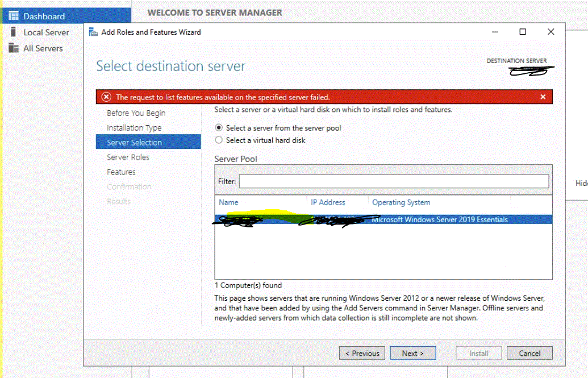Screen dimensions: 588x378
Task: Go to Before You Begin step
Action: [136, 113]
